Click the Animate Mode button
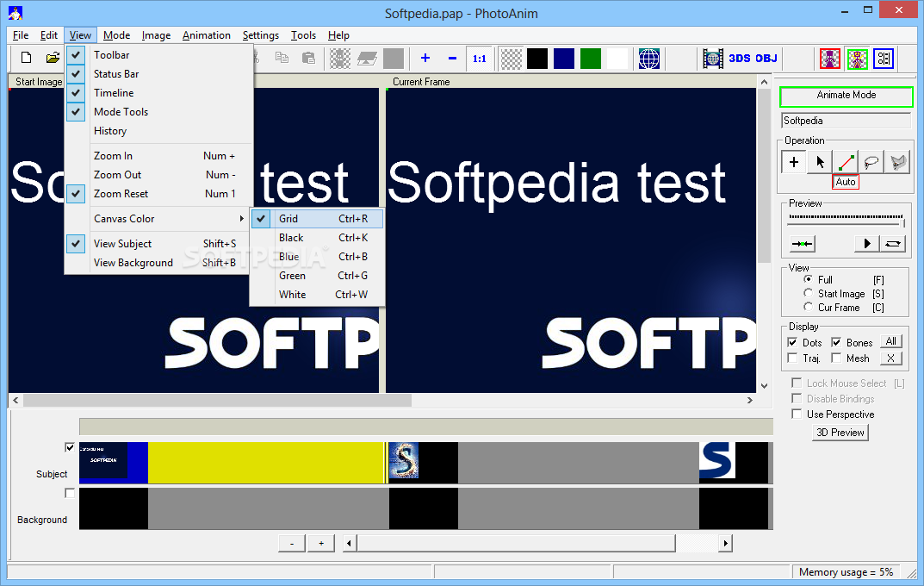Image resolution: width=924 pixels, height=586 pixels. pyautogui.click(x=846, y=96)
